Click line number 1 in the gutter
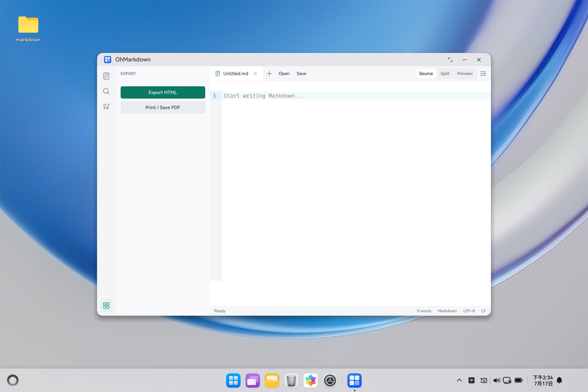Viewport: 588px width, 392px height. point(214,96)
